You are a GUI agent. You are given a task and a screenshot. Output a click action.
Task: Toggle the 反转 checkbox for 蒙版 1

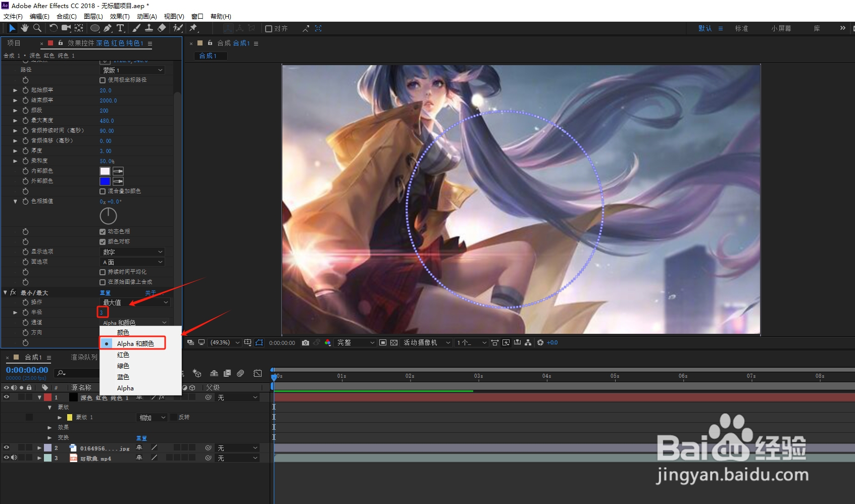pos(174,417)
